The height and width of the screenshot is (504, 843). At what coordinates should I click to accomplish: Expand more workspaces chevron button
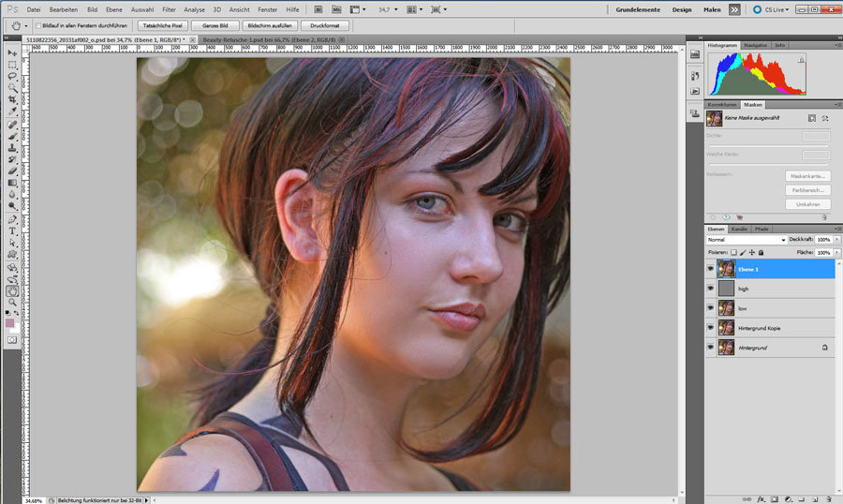734,9
